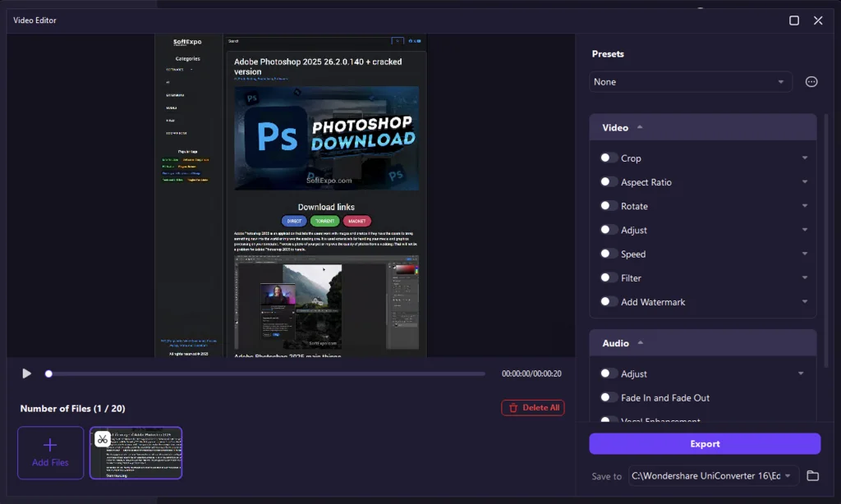Toggle Fade In and Fade Out

tap(609, 397)
